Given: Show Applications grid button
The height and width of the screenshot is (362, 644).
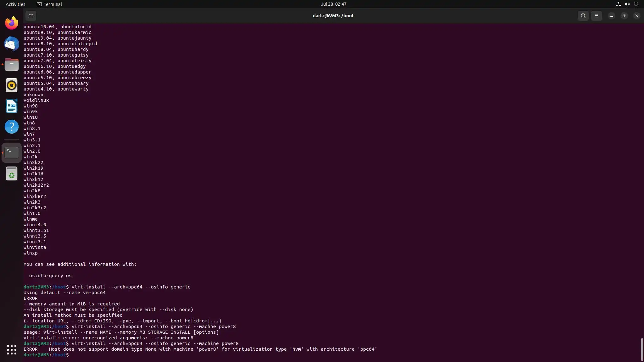Looking at the screenshot, I should click(12, 349).
